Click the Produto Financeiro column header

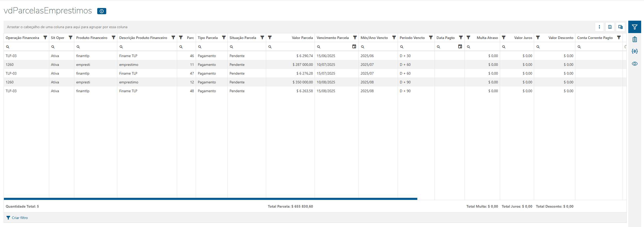pyautogui.click(x=92, y=38)
